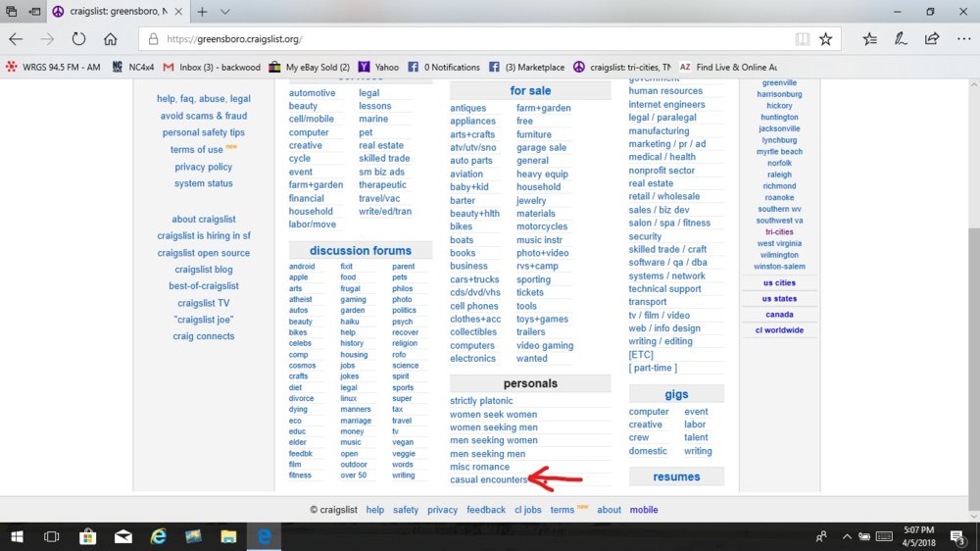Click the Add notes pen icon

900,39
